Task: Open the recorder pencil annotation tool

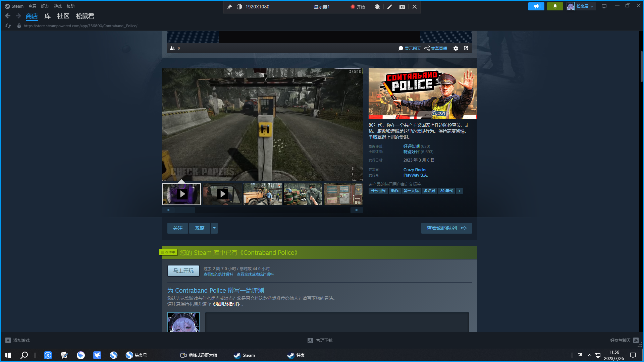Action: pos(389,7)
